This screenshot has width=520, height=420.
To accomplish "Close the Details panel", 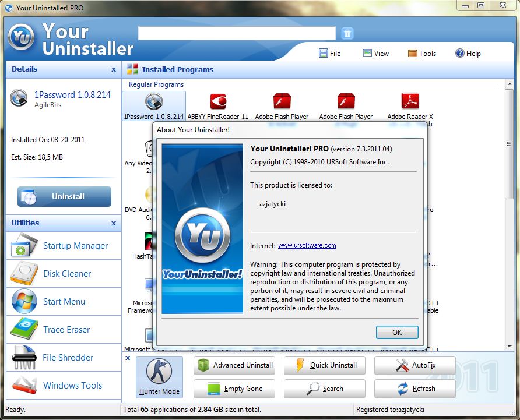I will coord(114,69).
